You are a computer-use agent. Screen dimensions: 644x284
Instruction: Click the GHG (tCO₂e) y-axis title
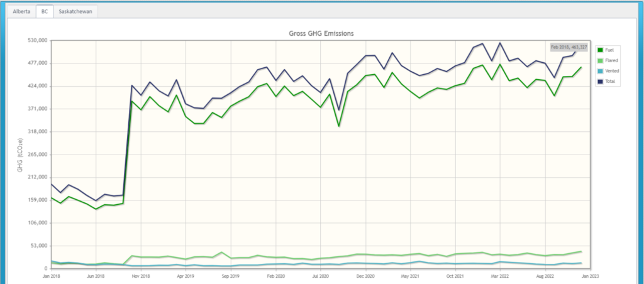pos(20,154)
